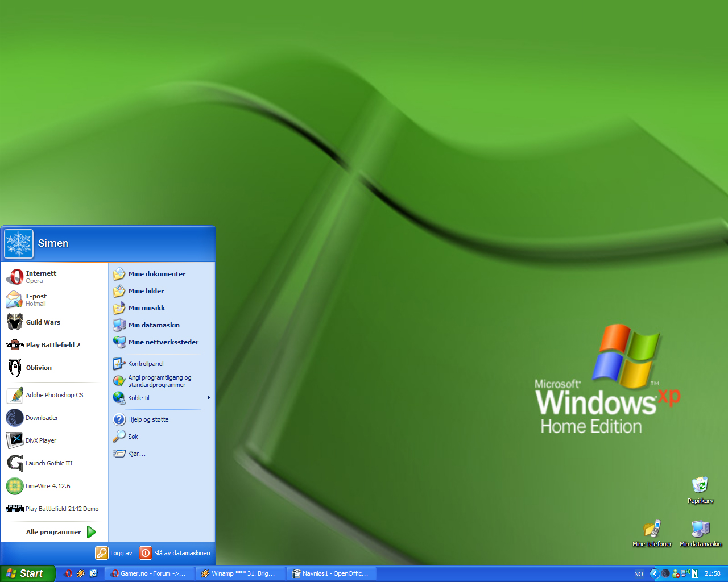This screenshot has height=582, width=728.
Task: Open Adobe Photoshop CS
Action: pos(55,395)
